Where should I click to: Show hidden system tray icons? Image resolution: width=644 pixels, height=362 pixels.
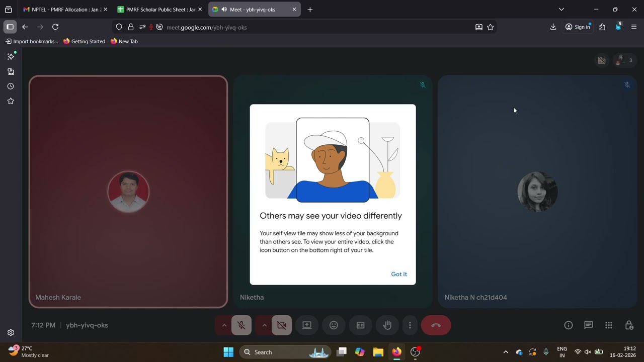pos(506,352)
